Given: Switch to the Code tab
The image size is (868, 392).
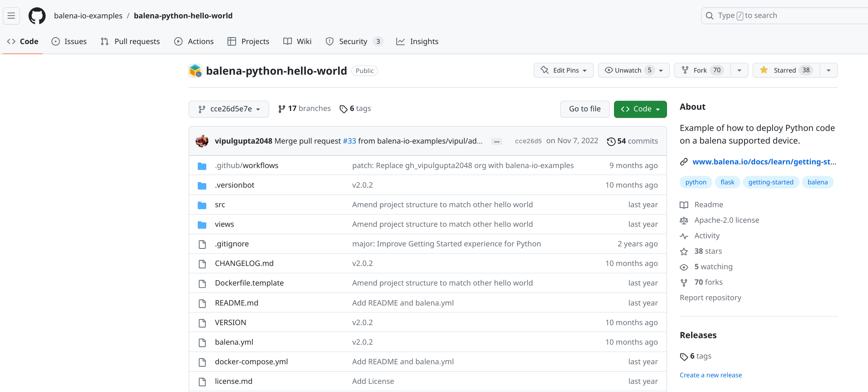Looking at the screenshot, I should coord(23,42).
